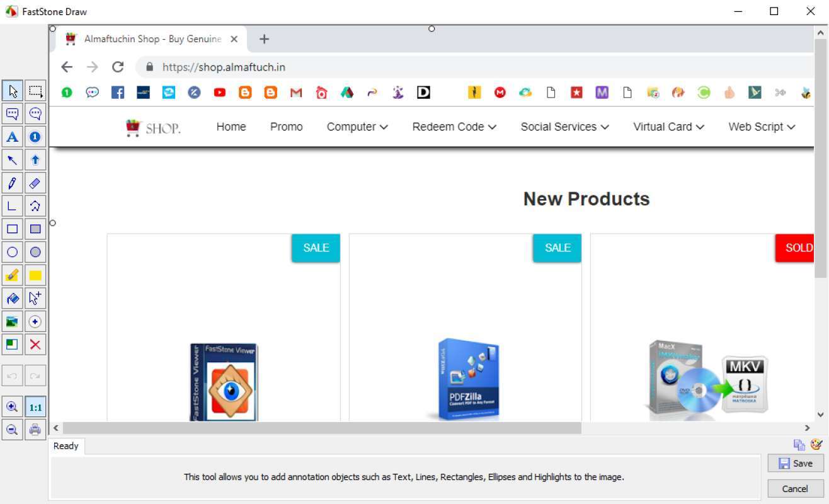Open the yellow highlight color swatch
Viewport: 829px width, 504px height.
tap(35, 275)
